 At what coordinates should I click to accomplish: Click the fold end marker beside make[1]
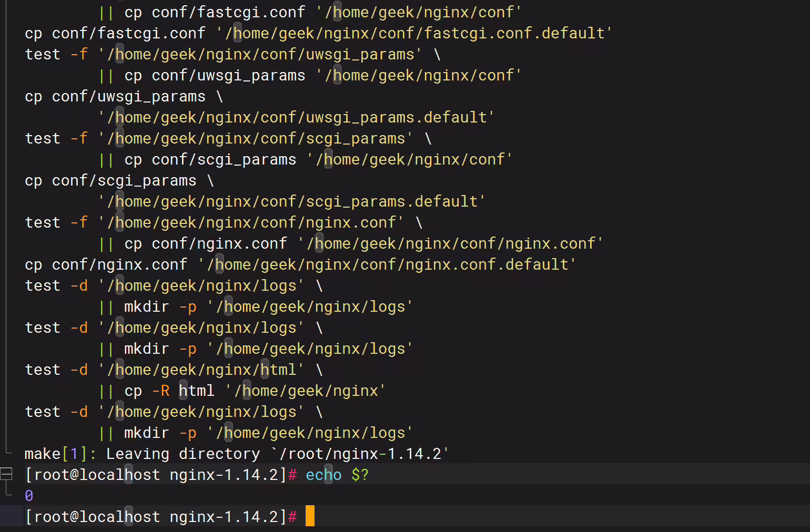(x=7, y=450)
